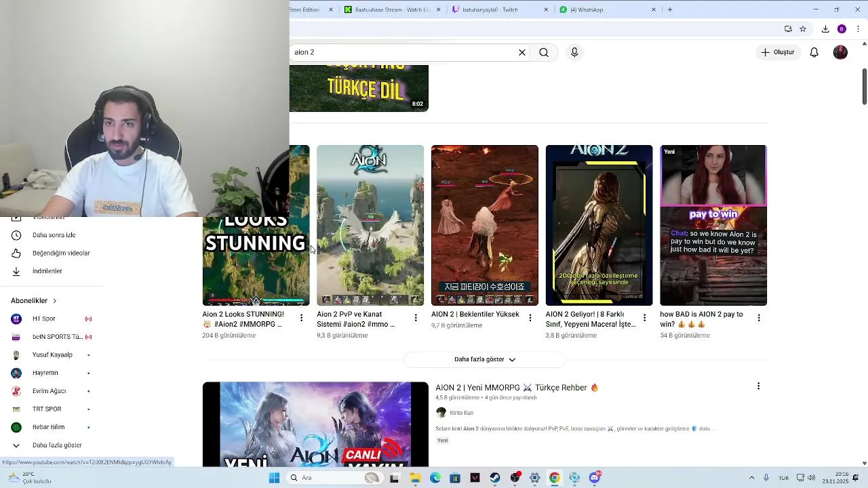Close the WhatsApp tab
This screenshot has width=868, height=488.
(x=654, y=9)
